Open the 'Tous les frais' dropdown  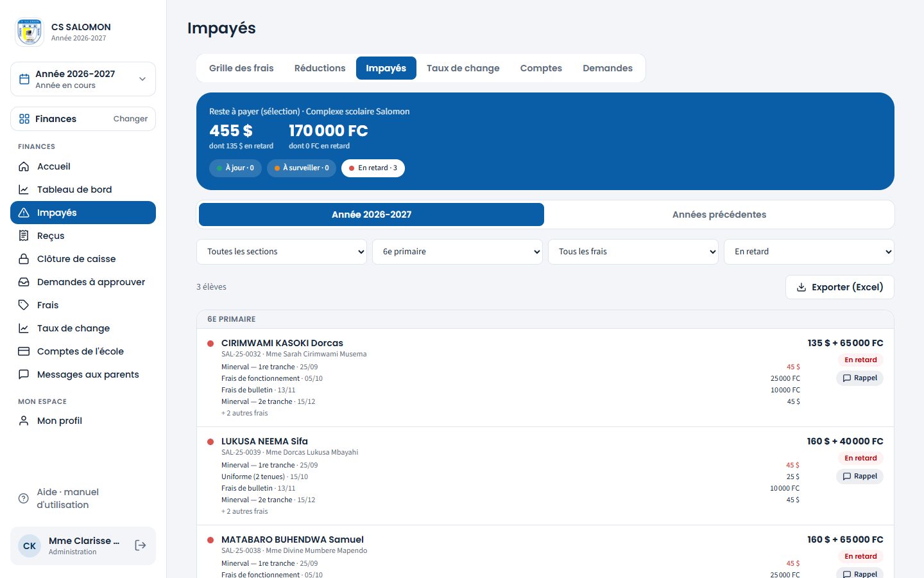click(633, 252)
